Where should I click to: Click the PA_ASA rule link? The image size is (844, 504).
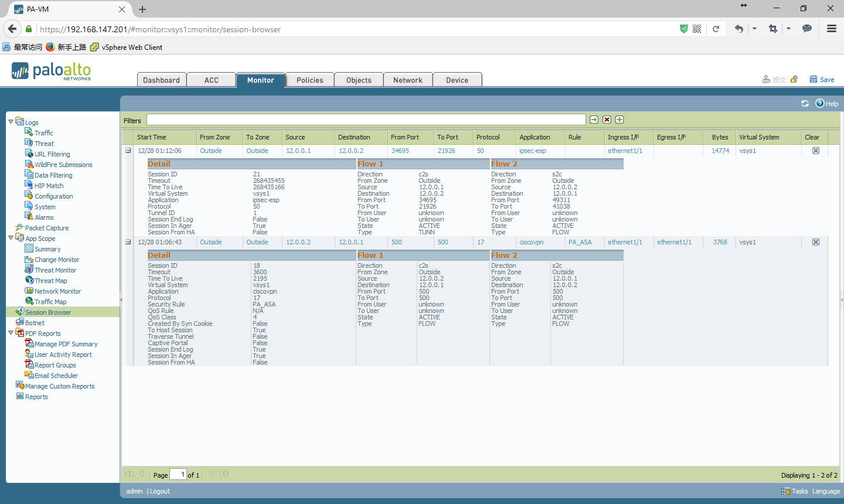coord(580,242)
